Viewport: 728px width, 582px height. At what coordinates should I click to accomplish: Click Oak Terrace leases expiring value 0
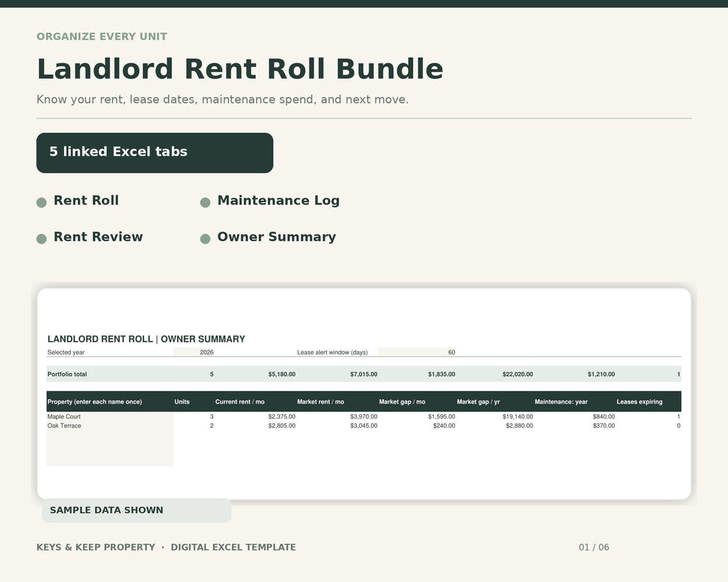679,426
